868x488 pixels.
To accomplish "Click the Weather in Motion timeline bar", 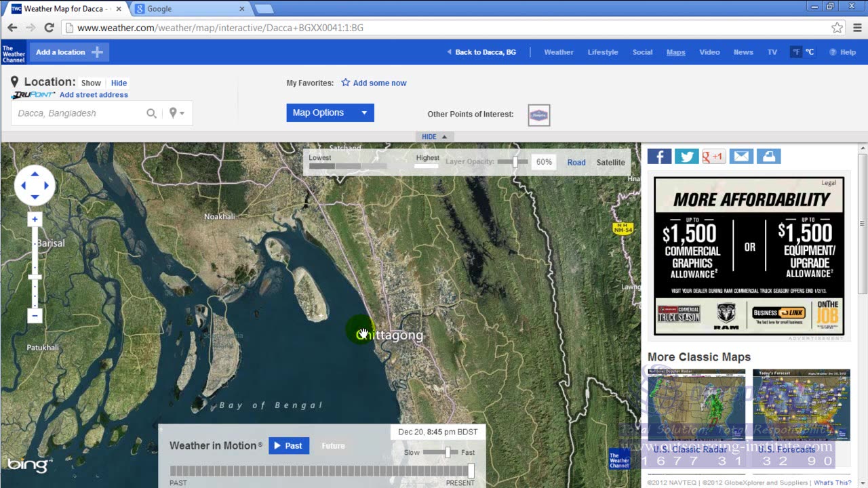I will [322, 471].
